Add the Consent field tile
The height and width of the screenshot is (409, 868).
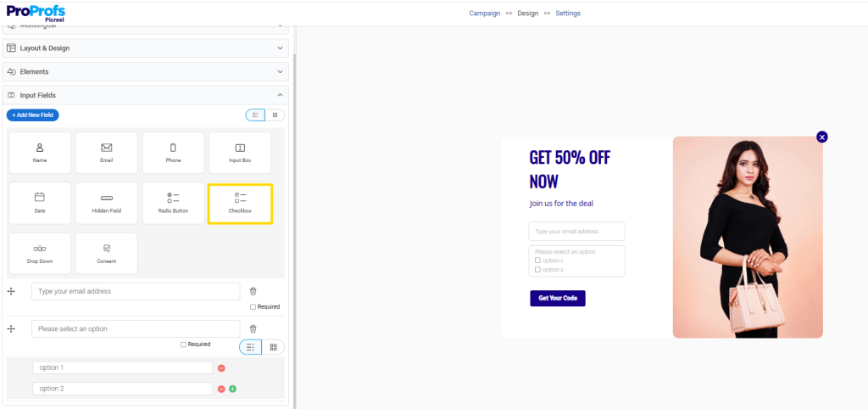106,253
